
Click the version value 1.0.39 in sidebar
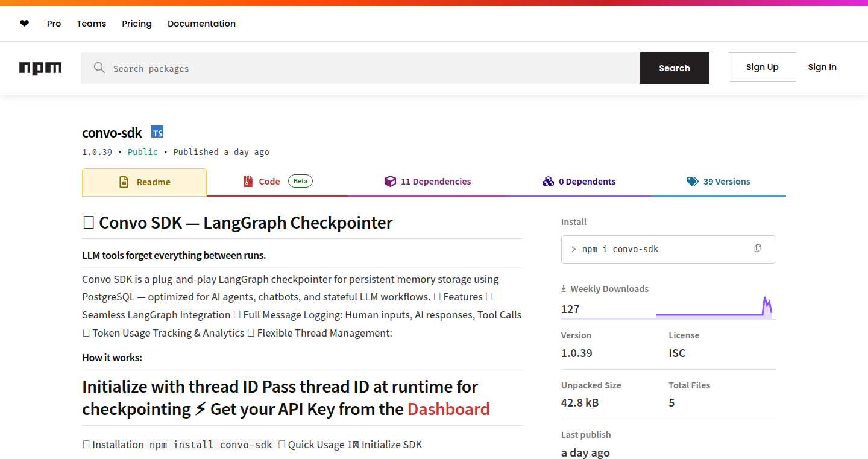576,353
